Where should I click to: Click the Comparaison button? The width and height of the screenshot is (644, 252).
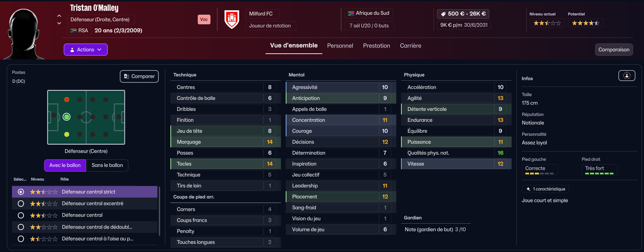(x=614, y=50)
